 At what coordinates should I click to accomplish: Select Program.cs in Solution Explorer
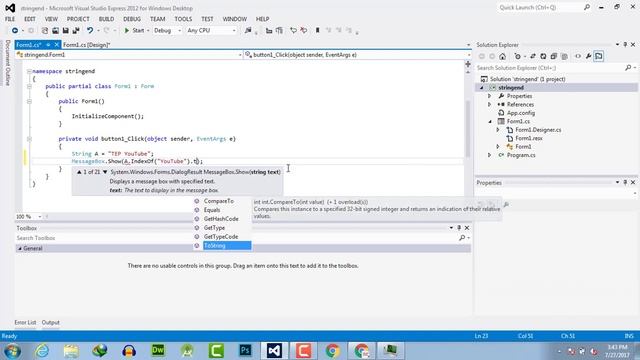(x=521, y=155)
